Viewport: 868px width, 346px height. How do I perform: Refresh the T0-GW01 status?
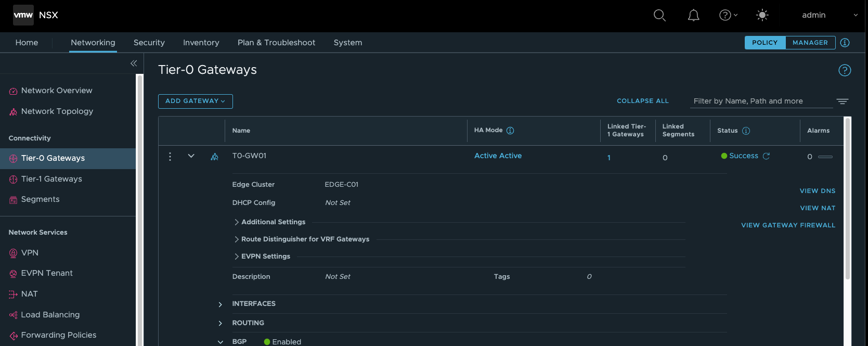coord(766,156)
